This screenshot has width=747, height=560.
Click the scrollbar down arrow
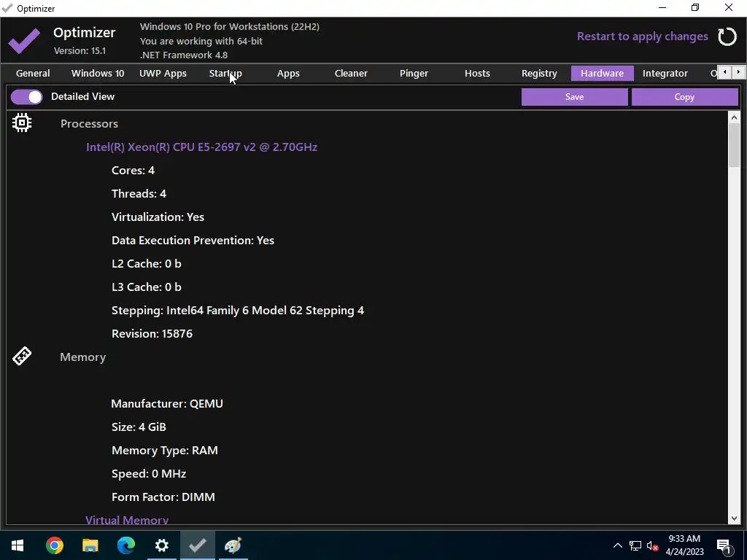tap(734, 518)
